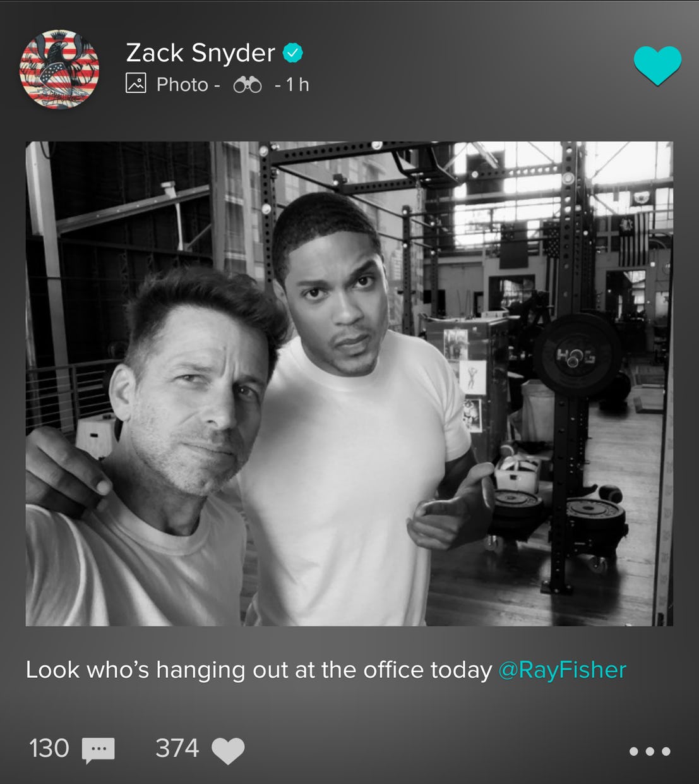This screenshot has height=784, width=699.
Task: Open Zack Snyder's profile avatar
Action: pos(59,69)
